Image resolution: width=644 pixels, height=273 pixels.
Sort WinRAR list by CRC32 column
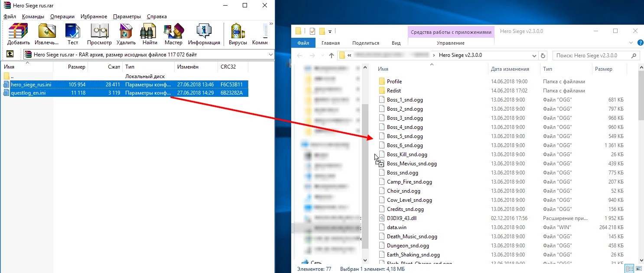233,67
